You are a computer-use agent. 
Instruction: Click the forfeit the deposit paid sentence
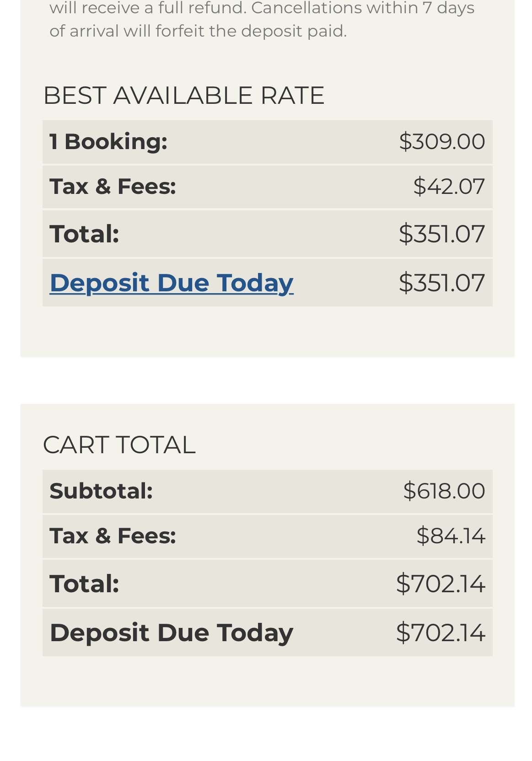[198, 31]
